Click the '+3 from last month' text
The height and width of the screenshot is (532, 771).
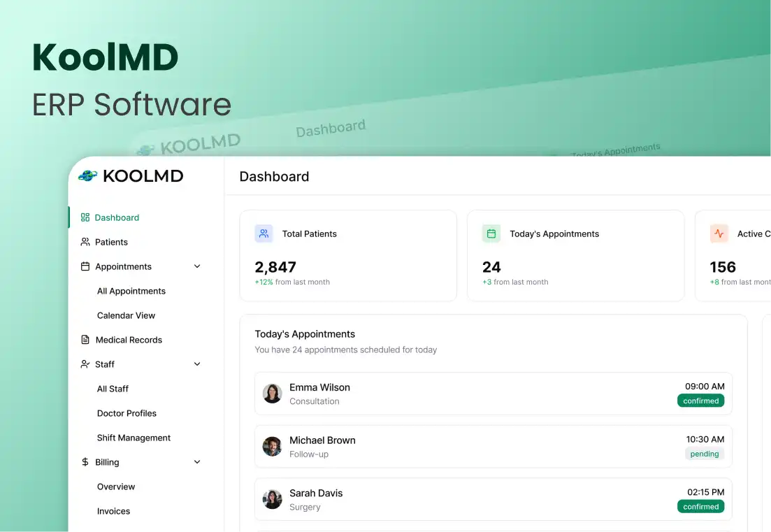pos(515,282)
